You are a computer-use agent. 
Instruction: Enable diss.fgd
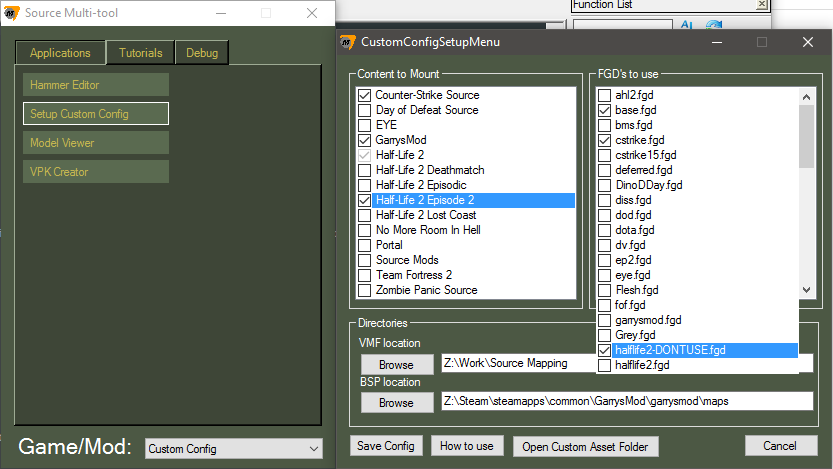point(604,200)
